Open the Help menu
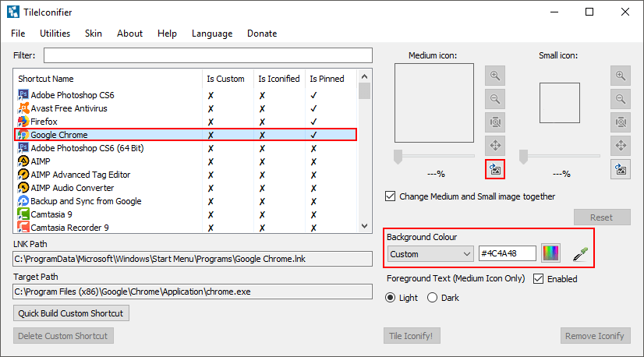Viewport: 644px width, 357px height. [167, 34]
